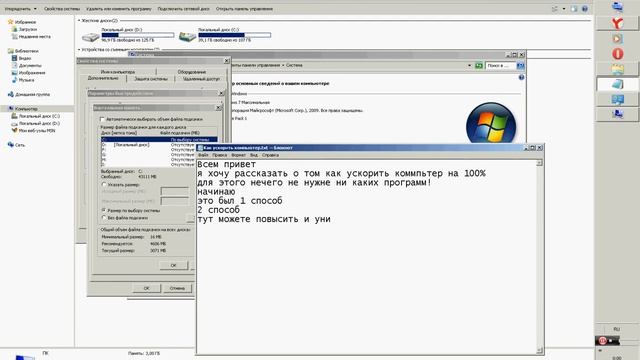Click the Notepad scrollbar up arrow
This screenshot has height=360, width=640.
(x=539, y=163)
